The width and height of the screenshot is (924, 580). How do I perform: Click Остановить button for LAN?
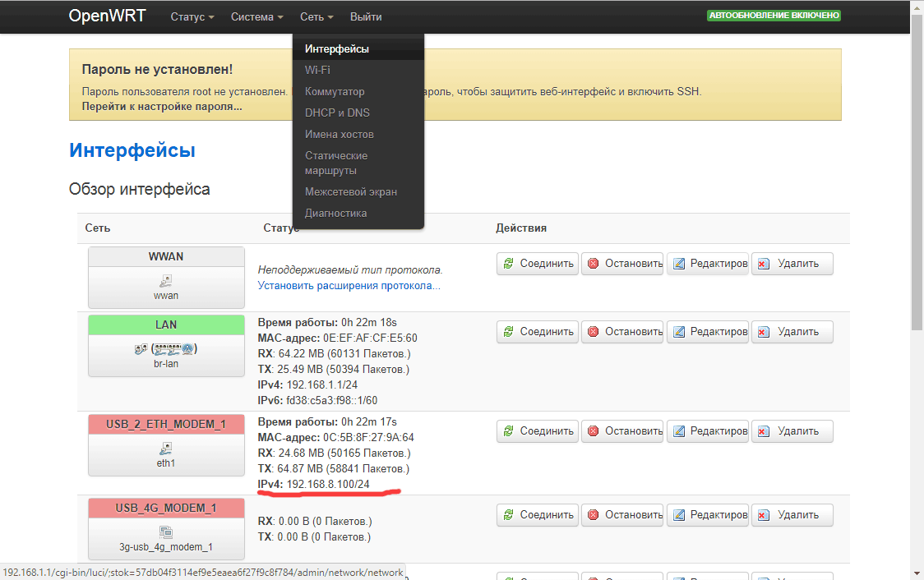click(x=622, y=332)
